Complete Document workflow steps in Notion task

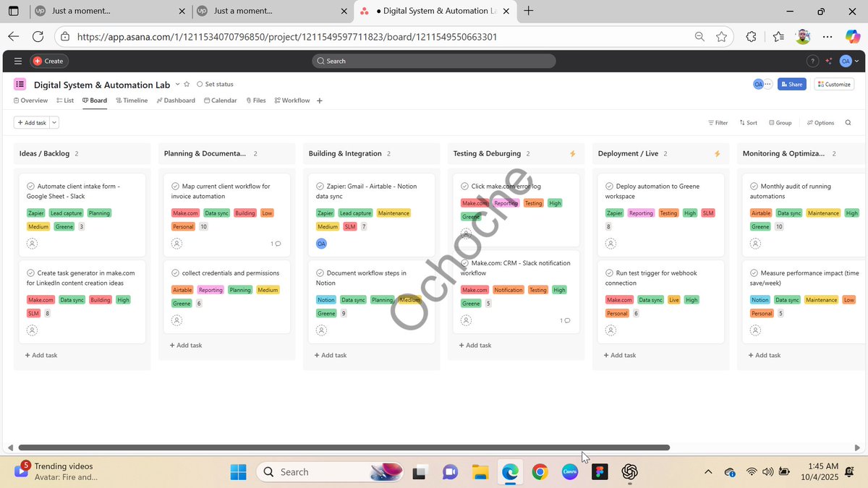pyautogui.click(x=320, y=273)
